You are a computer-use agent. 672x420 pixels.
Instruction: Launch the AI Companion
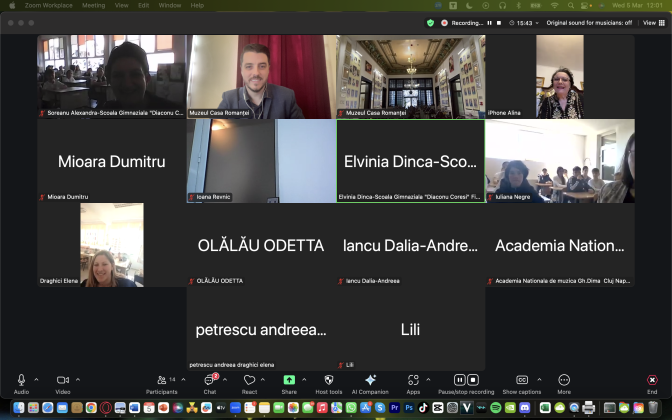370,381
